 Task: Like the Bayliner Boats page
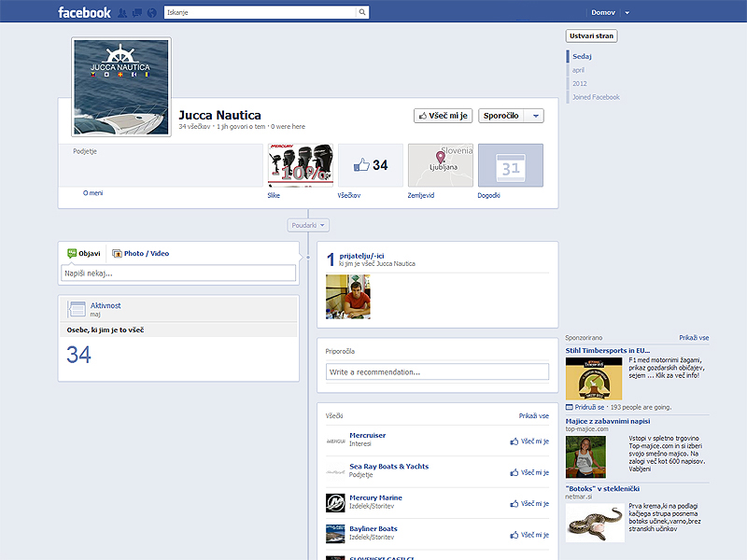tap(529, 535)
